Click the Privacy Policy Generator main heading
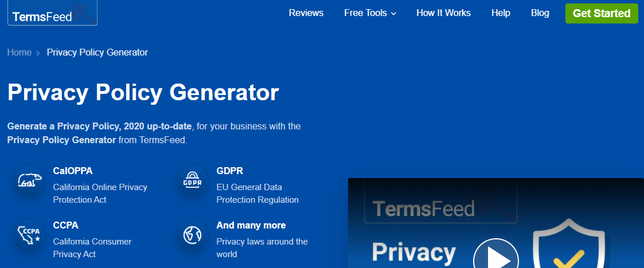 [143, 93]
